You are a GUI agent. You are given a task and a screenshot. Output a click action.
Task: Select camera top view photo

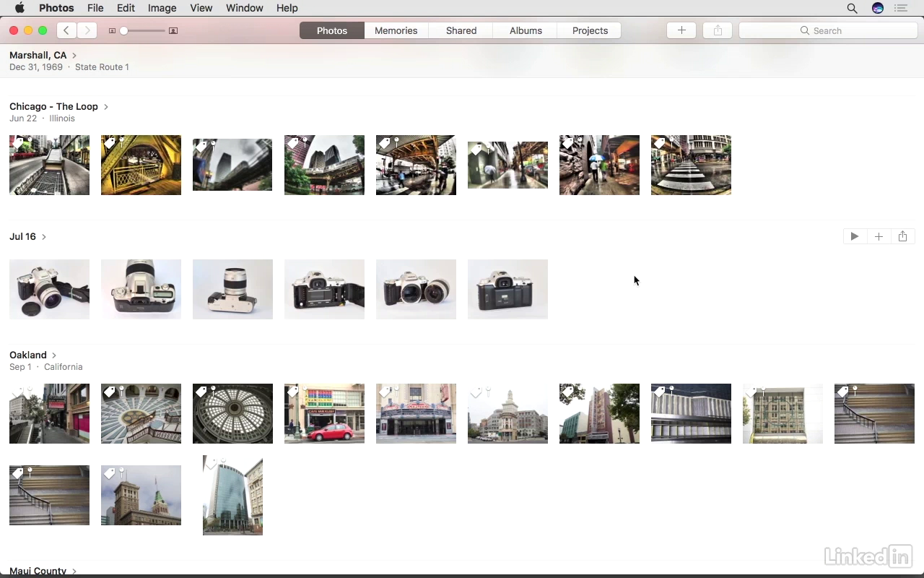click(141, 289)
